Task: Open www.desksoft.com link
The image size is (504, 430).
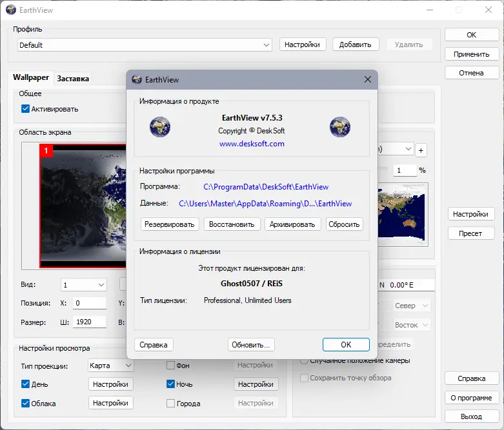Action: (x=252, y=144)
